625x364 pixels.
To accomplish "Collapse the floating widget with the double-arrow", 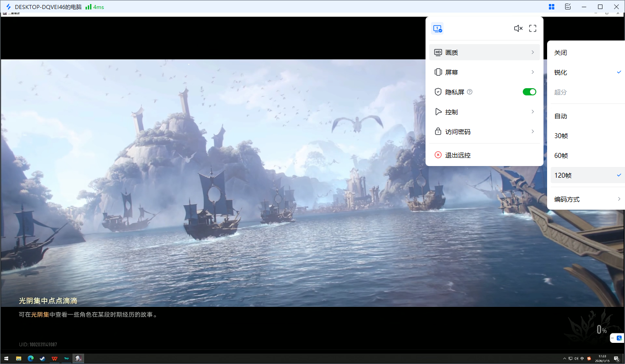I will (612, 338).
